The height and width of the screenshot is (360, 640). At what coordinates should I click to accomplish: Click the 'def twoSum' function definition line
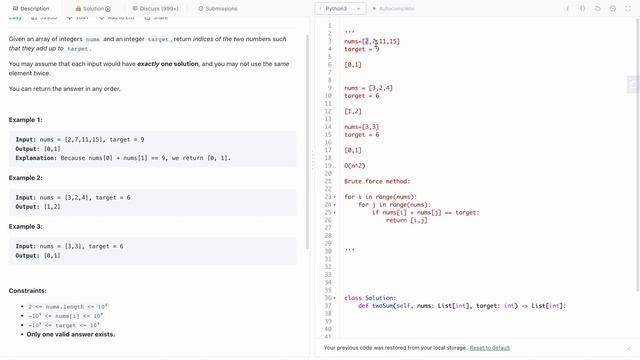coord(462,306)
